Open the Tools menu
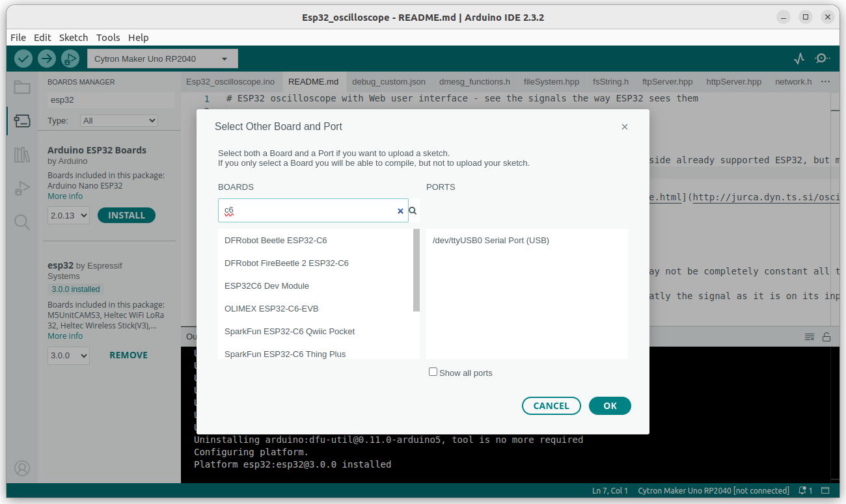The width and height of the screenshot is (846, 504). click(108, 37)
